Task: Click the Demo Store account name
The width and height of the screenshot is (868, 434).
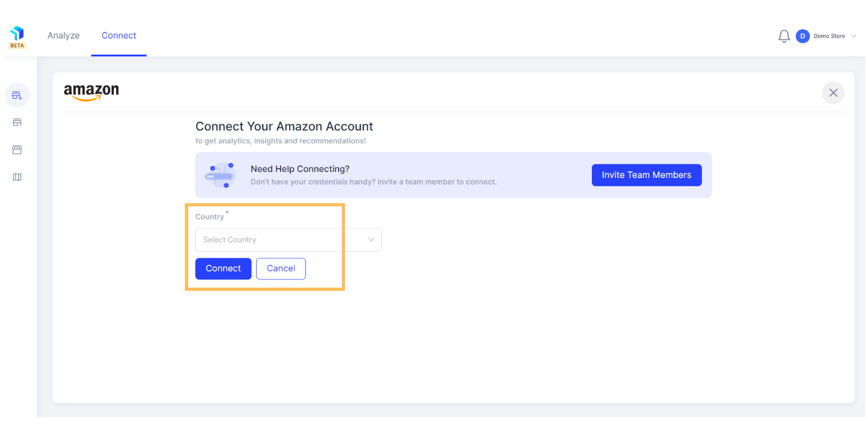Action: point(829,36)
